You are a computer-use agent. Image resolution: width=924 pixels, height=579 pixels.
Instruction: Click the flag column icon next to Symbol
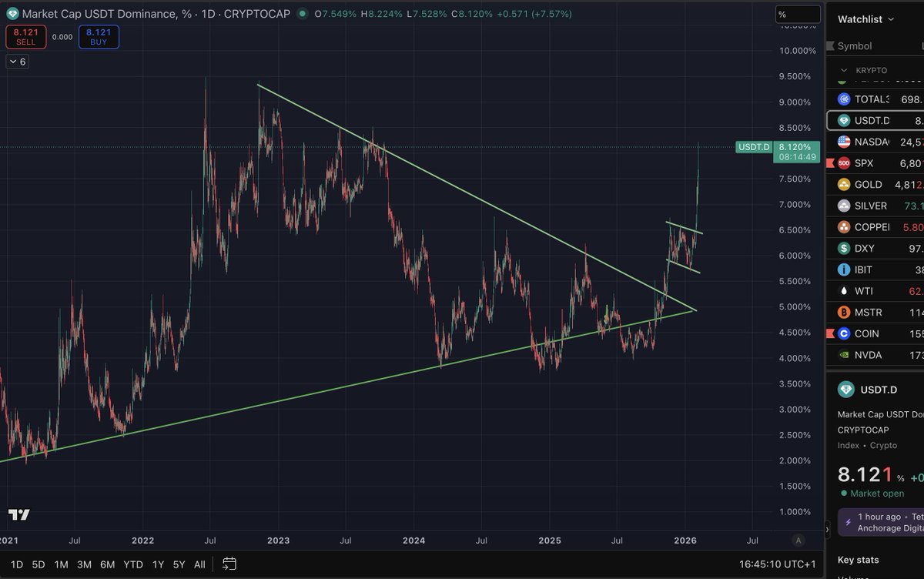(830, 46)
